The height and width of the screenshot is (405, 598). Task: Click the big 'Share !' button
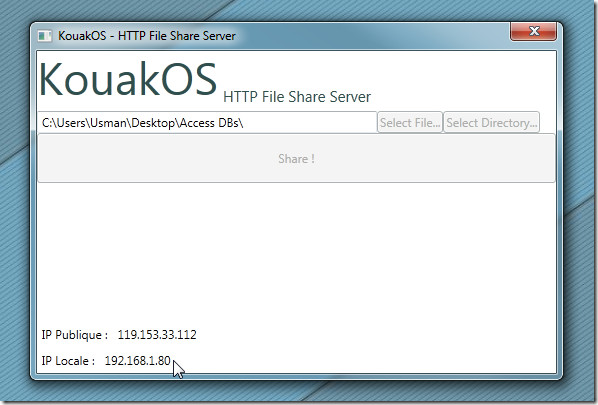click(x=296, y=158)
